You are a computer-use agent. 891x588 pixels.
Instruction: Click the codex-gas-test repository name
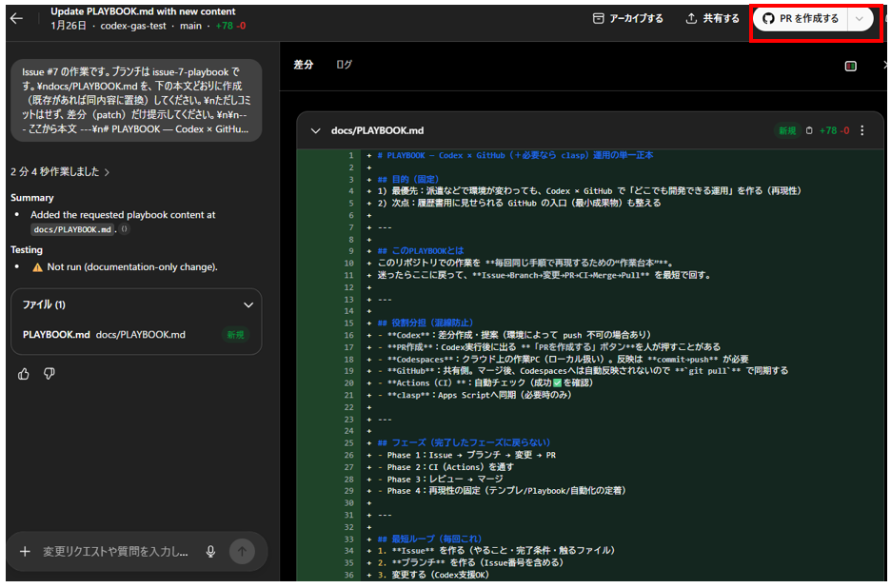coord(133,26)
